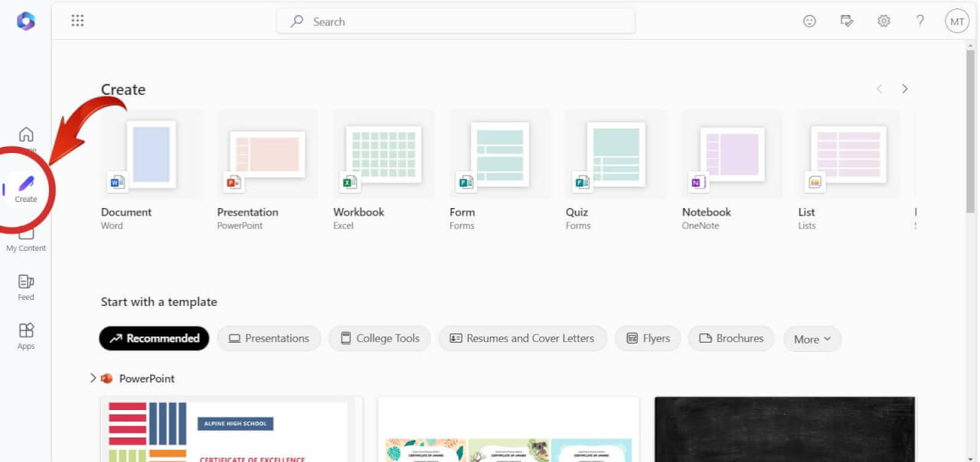980x462 pixels.
Task: Open the app launcher grid
Action: click(x=77, y=21)
